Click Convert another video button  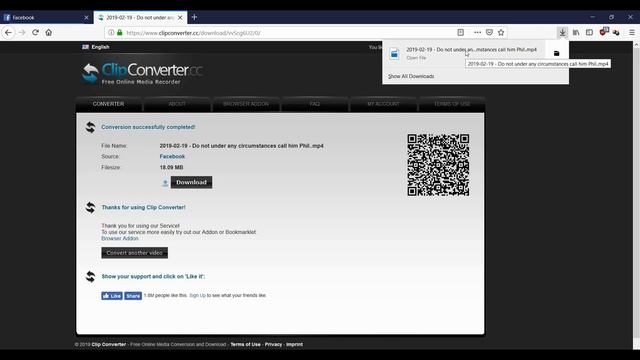[134, 253]
